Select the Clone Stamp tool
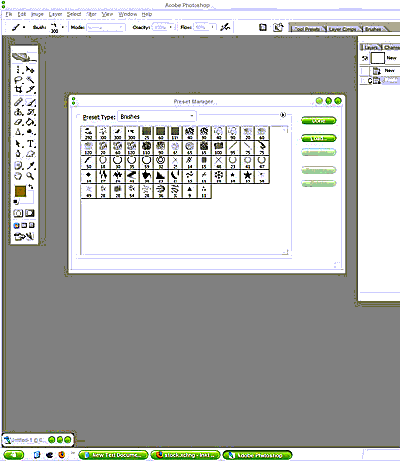The image size is (400, 461). [18, 112]
